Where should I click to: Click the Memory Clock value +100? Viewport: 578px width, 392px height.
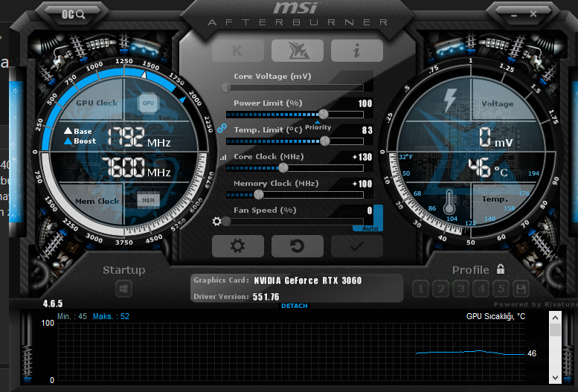coord(362,184)
